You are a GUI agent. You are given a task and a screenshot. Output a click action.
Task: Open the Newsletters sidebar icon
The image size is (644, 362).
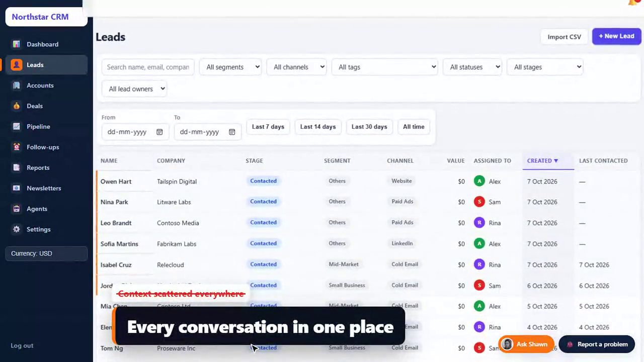click(x=17, y=189)
